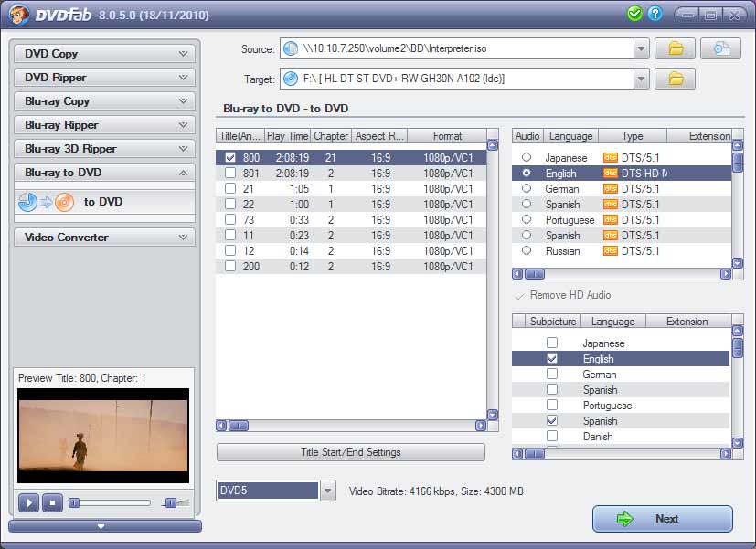Check title 801 checkbox
This screenshot has width=756, height=549.
pos(230,173)
